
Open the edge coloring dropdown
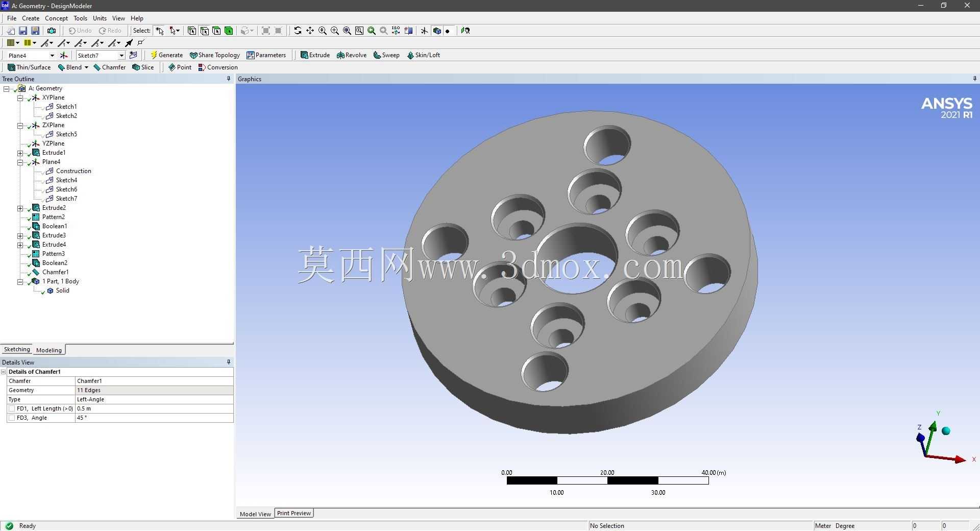click(34, 43)
